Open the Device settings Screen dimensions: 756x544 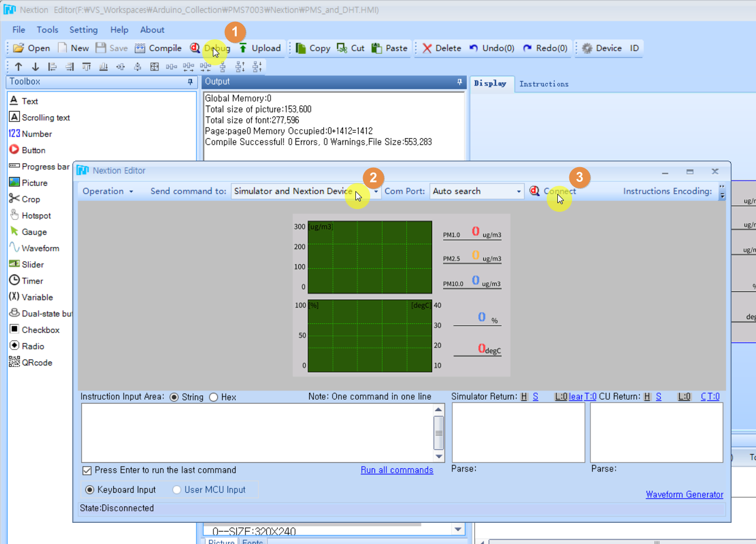click(602, 48)
